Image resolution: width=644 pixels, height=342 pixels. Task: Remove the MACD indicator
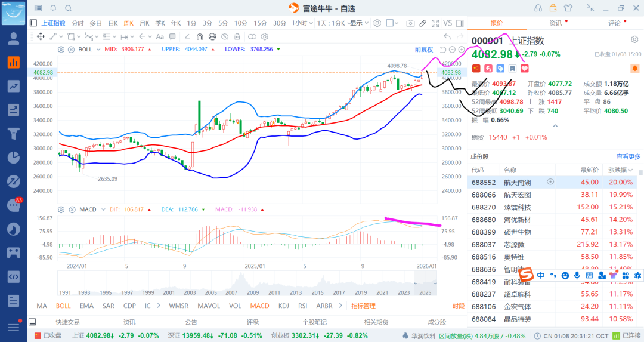coord(72,209)
